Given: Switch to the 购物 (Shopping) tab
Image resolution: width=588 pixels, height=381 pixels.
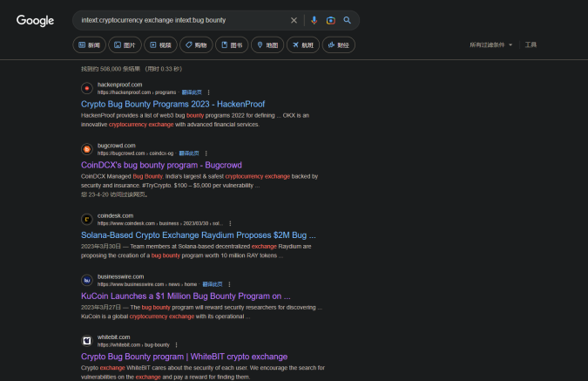Looking at the screenshot, I should coord(196,45).
